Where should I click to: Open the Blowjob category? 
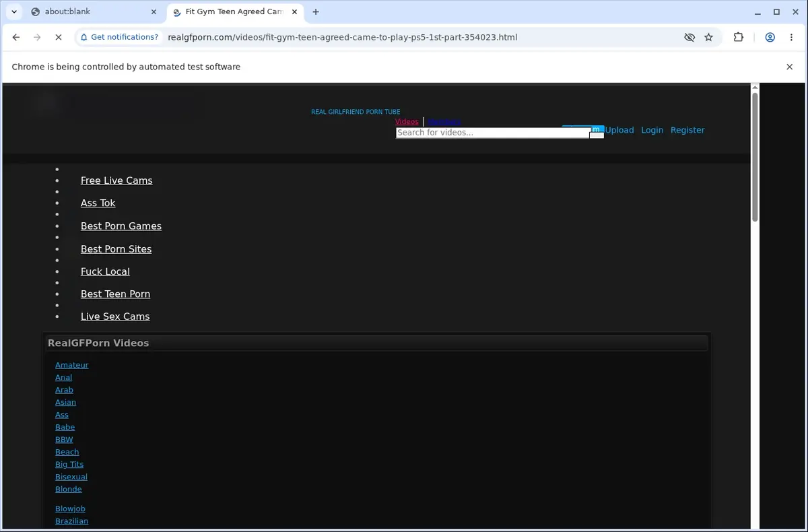click(70, 508)
